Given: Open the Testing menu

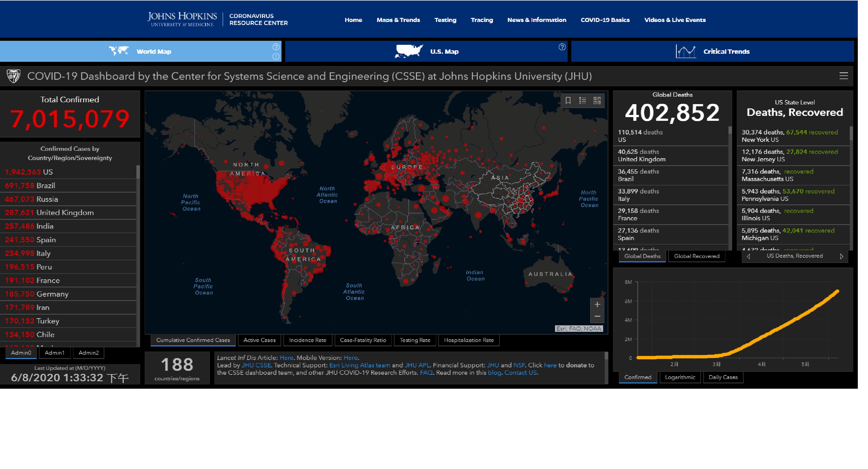Looking at the screenshot, I should 445,20.
